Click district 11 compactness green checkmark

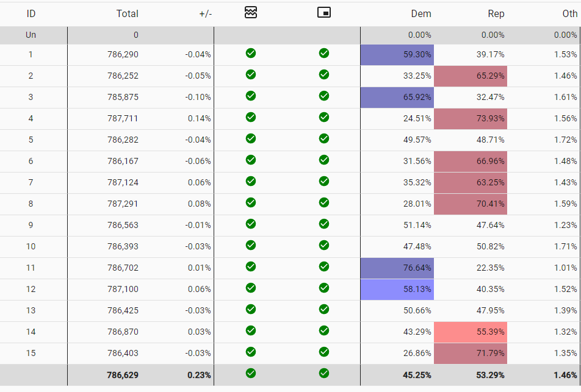coord(324,266)
